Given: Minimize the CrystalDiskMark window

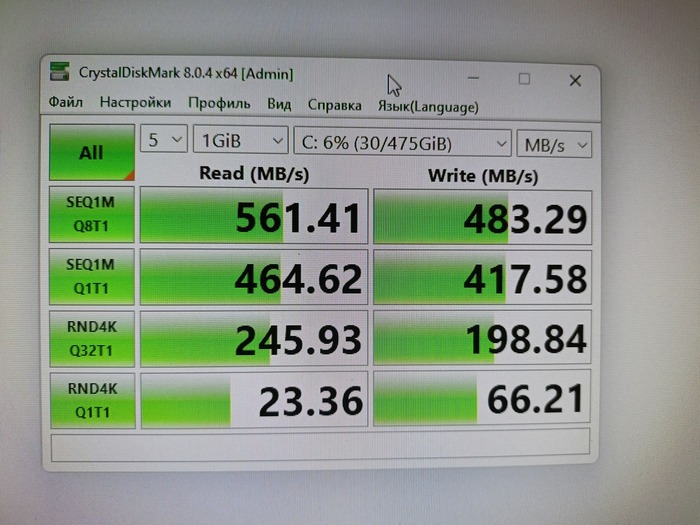Looking at the screenshot, I should [473, 79].
